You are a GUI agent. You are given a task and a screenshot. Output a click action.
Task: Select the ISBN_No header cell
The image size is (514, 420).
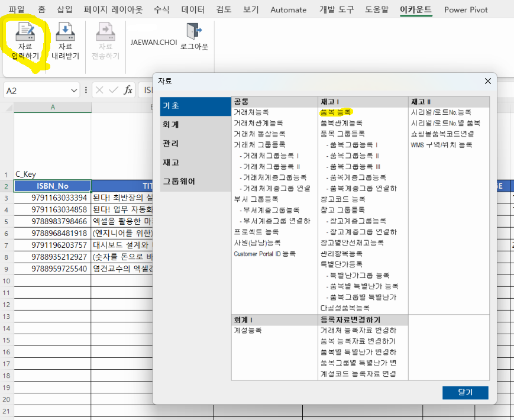53,186
